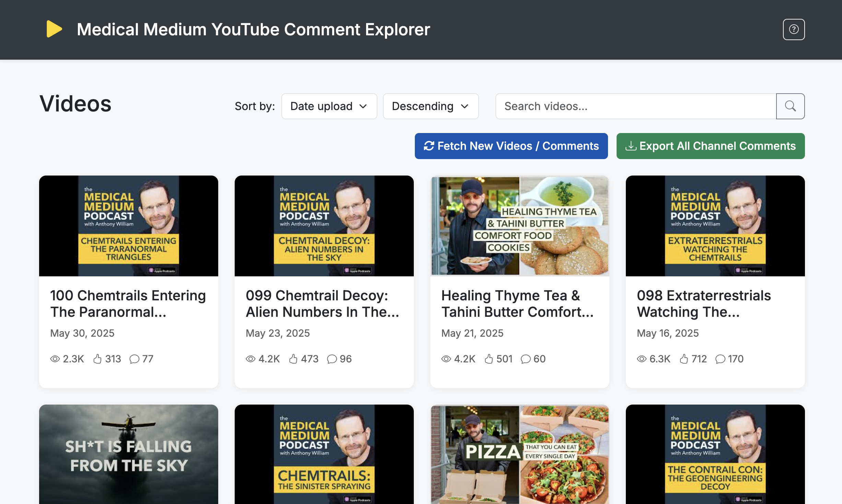
Task: Click the May 16, 2025 date
Action: [x=668, y=333]
